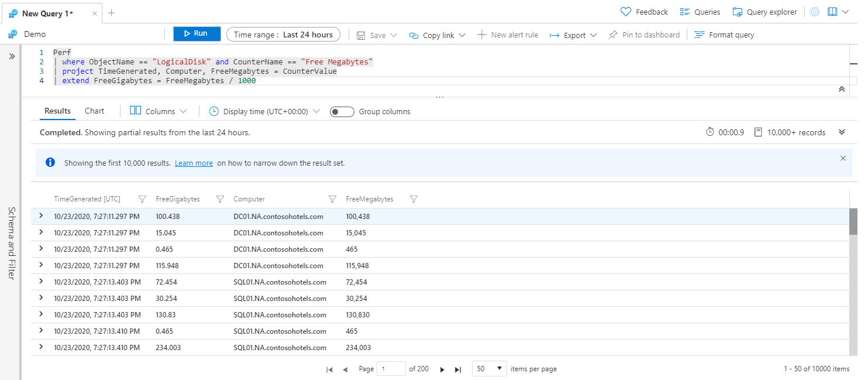The width and height of the screenshot is (868, 380).
Task: Run the query
Action: click(x=197, y=34)
